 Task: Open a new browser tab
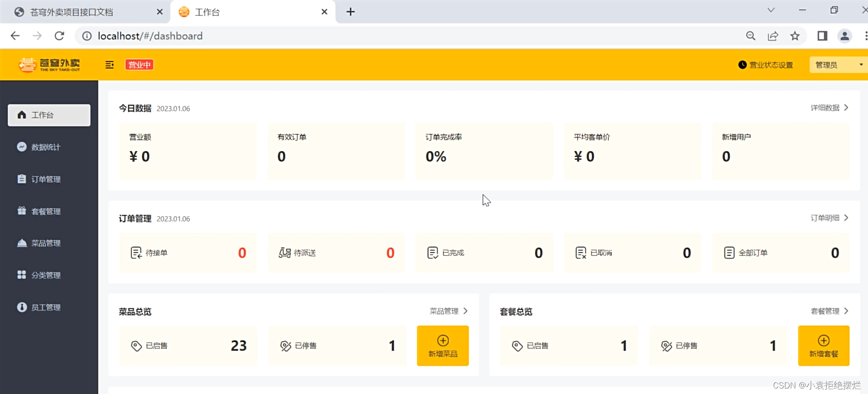[x=350, y=12]
